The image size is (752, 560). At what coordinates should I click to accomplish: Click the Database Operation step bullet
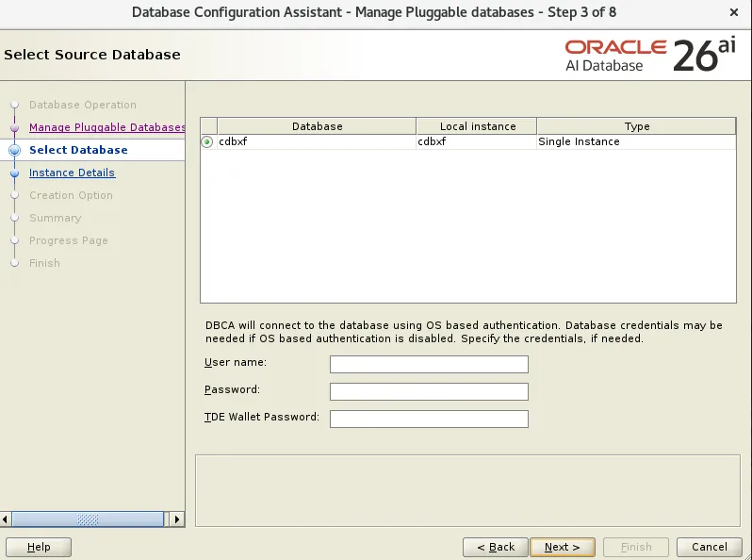[x=15, y=105]
